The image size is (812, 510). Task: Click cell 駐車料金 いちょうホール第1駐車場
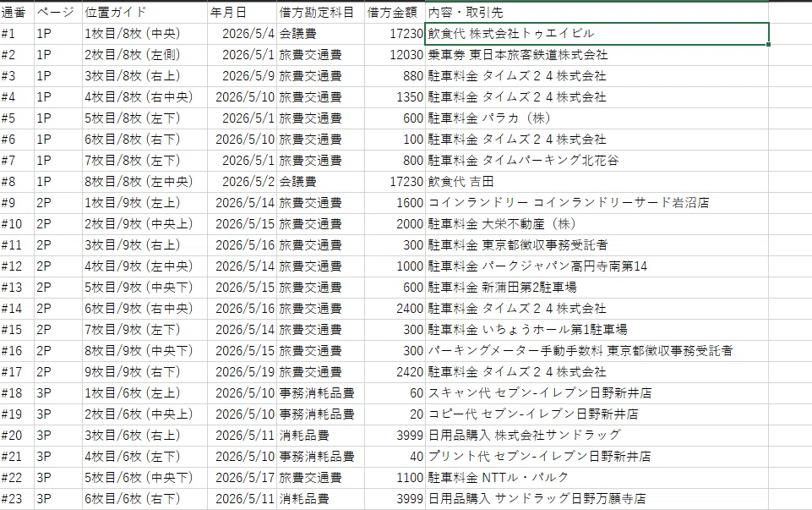597,330
